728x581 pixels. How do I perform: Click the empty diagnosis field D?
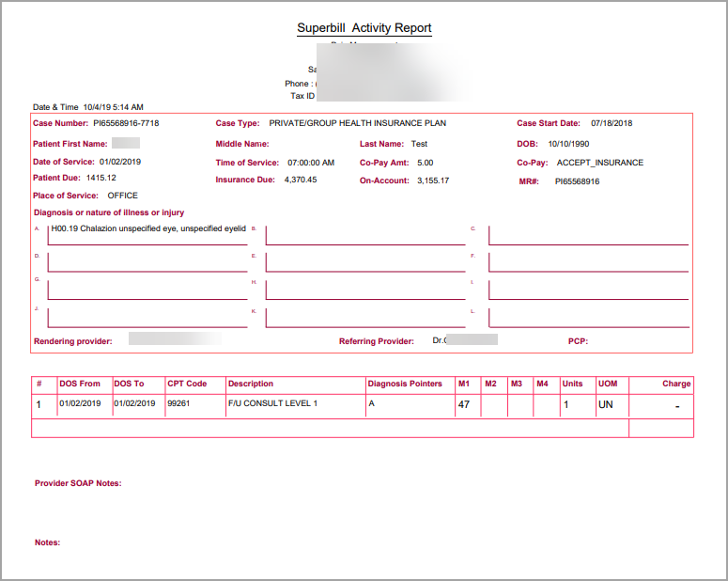point(147,262)
